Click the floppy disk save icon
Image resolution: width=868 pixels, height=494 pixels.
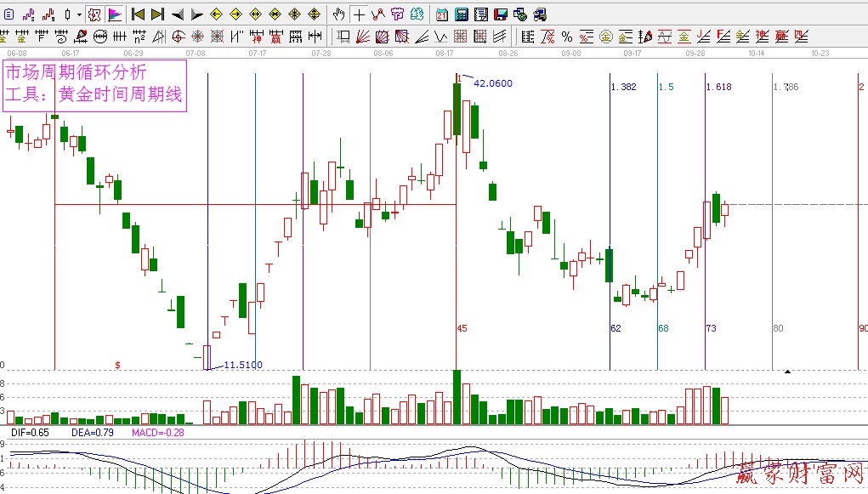click(500, 14)
